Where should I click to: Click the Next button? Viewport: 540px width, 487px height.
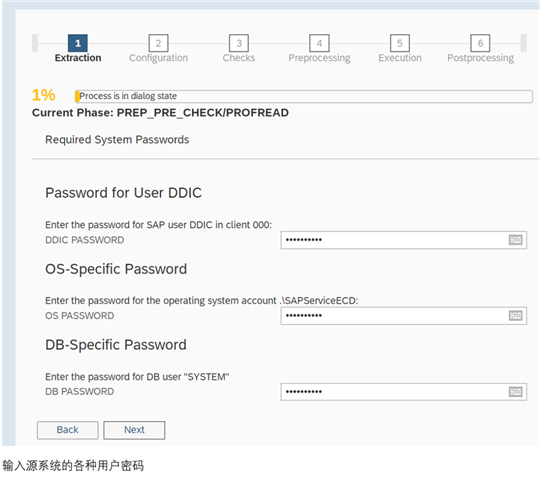tap(134, 430)
